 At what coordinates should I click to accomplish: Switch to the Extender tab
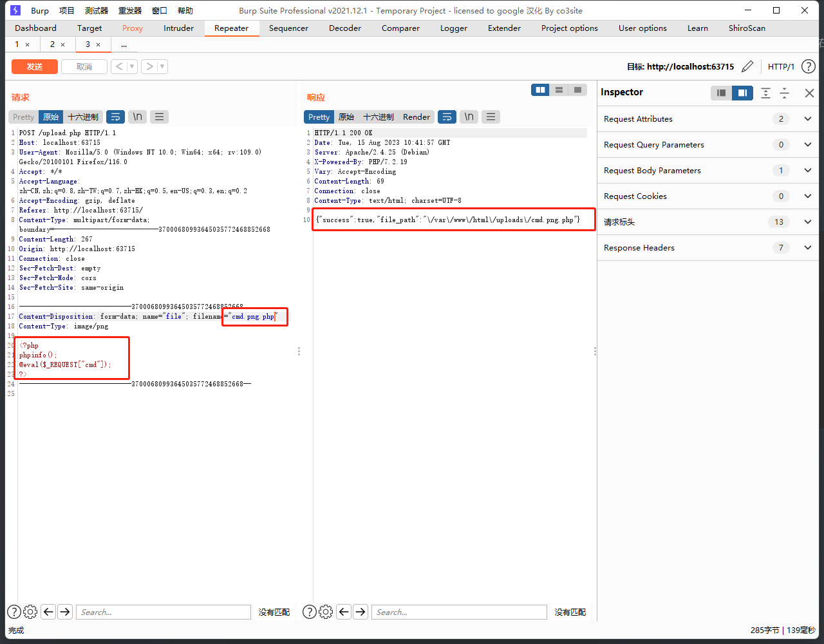coord(505,28)
